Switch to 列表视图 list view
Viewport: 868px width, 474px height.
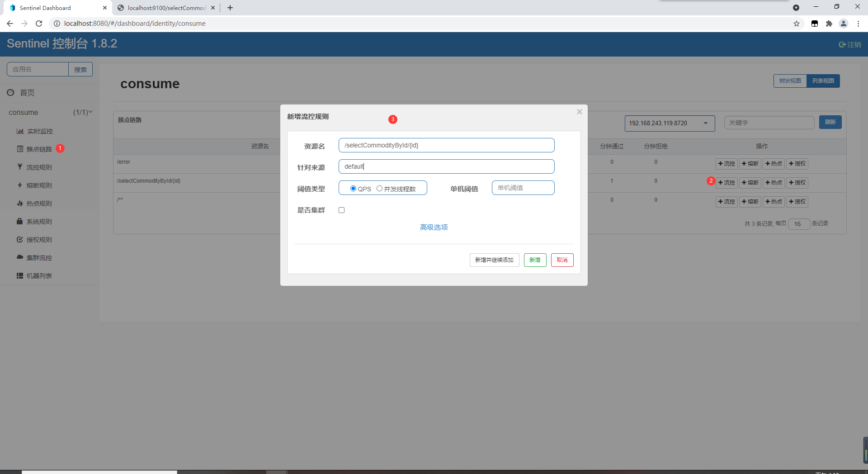pos(823,81)
